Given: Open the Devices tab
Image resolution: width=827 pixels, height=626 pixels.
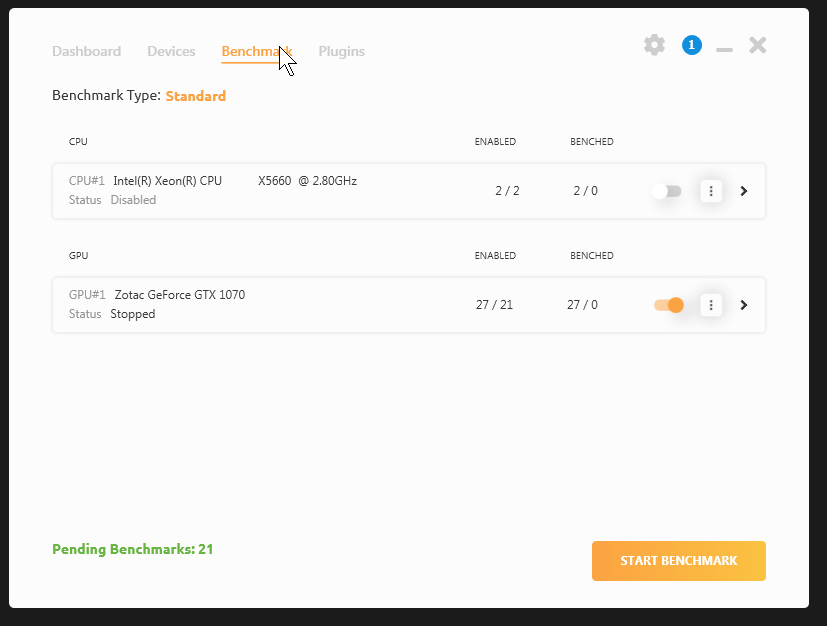Looking at the screenshot, I should (x=171, y=51).
